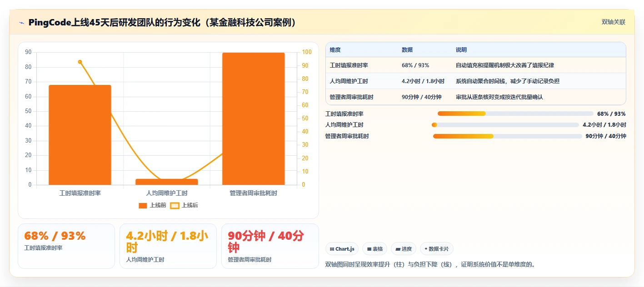The image size is (644, 287).
Task: Click the line chart data point marker
Action: tap(80, 62)
